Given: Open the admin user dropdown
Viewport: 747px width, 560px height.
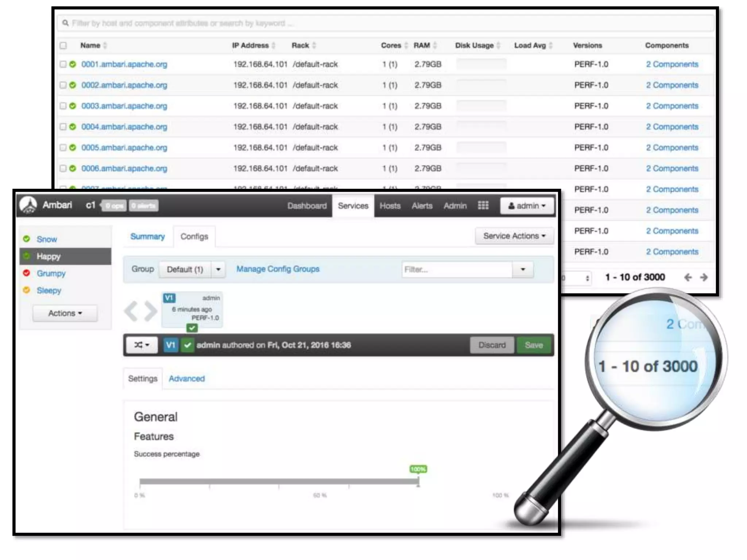Looking at the screenshot, I should pos(527,206).
